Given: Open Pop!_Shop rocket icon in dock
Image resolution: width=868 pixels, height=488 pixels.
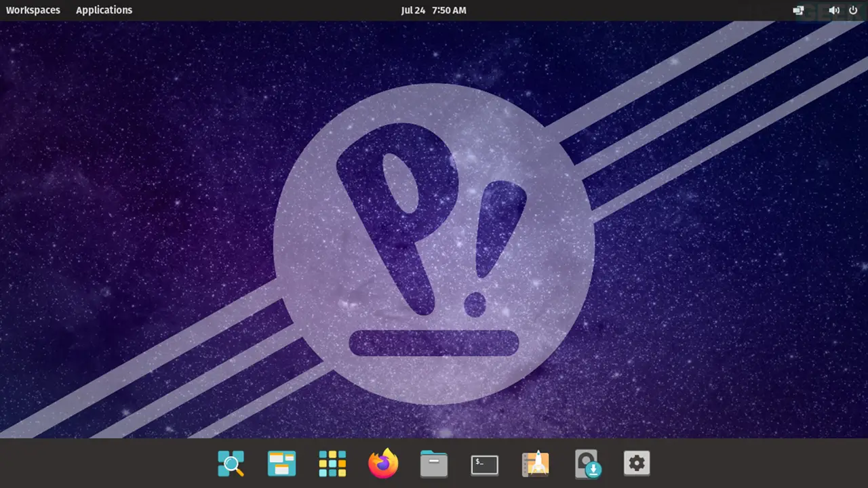Looking at the screenshot, I should tap(536, 464).
